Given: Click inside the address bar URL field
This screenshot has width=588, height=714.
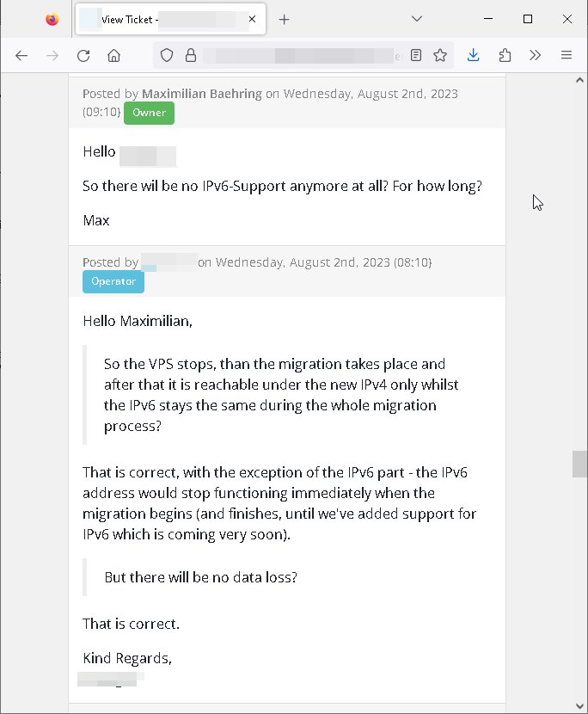Looking at the screenshot, I should tap(301, 56).
